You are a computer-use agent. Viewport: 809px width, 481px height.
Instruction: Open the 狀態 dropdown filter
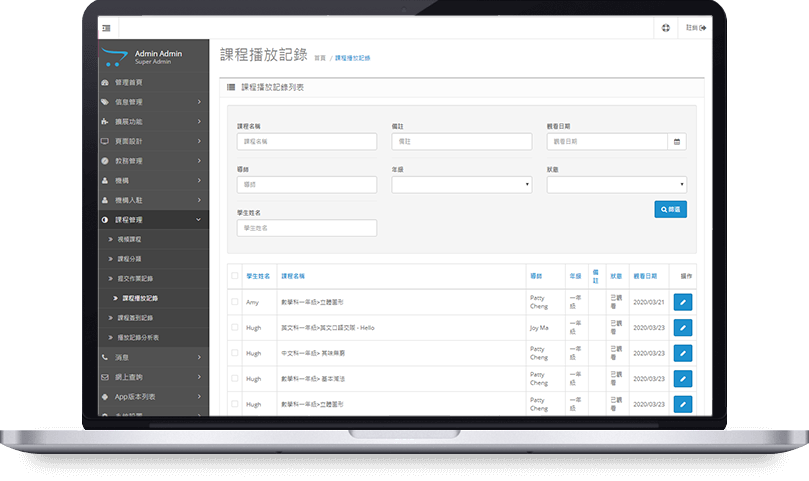(616, 185)
